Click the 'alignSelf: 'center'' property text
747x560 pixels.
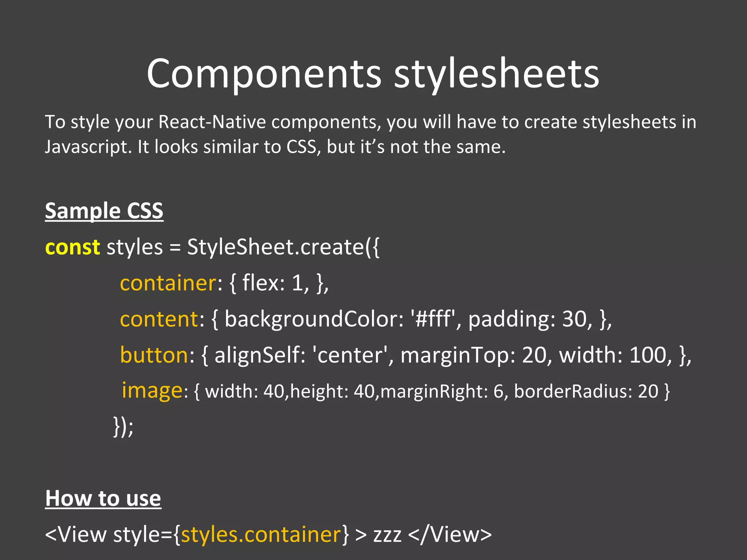click(x=301, y=355)
